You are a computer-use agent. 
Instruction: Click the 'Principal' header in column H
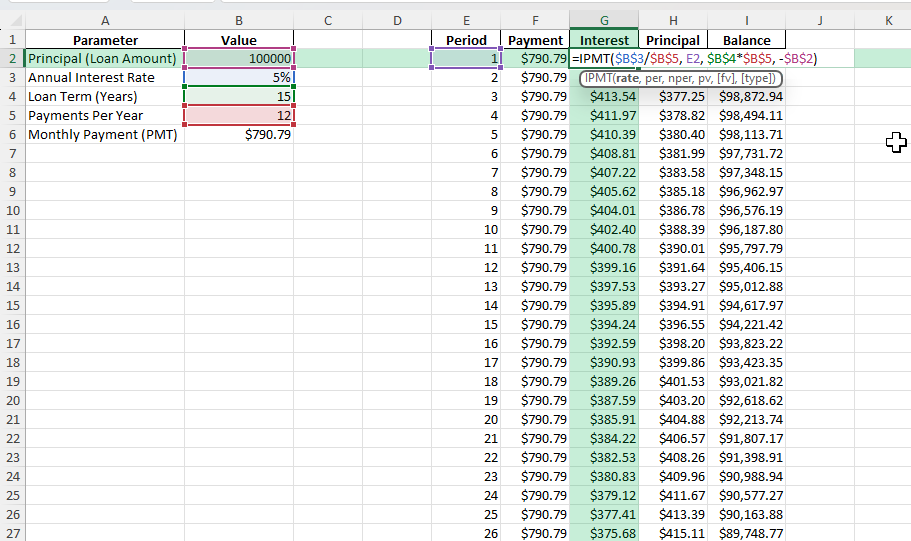(673, 40)
